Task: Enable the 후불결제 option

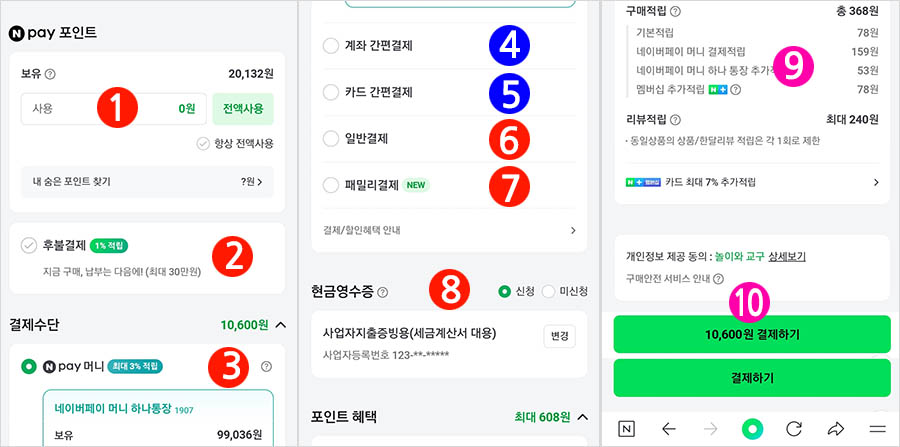Action: pyautogui.click(x=29, y=246)
